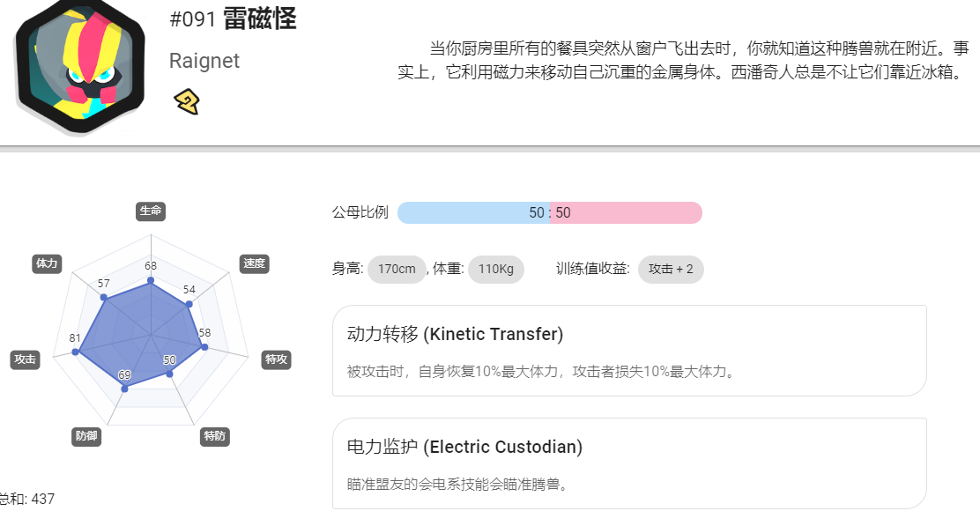This screenshot has width=980, height=526.
Task: Click the blue male portion of ratio bar
Action: 473,213
